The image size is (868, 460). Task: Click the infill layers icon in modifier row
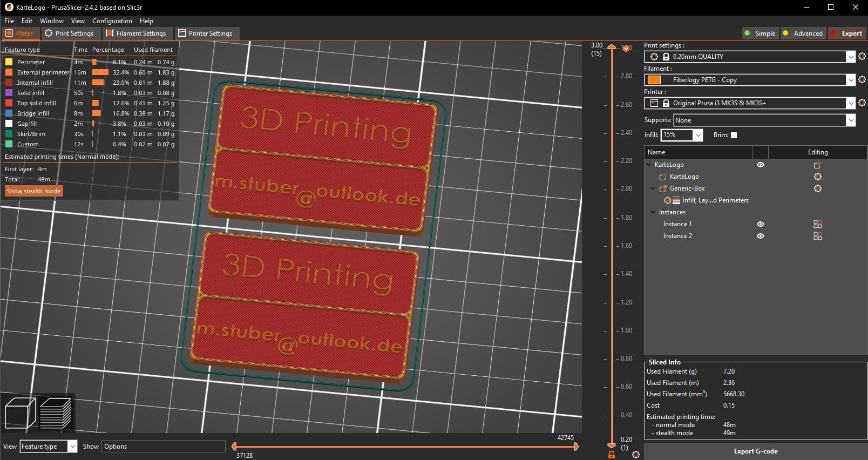(x=676, y=200)
